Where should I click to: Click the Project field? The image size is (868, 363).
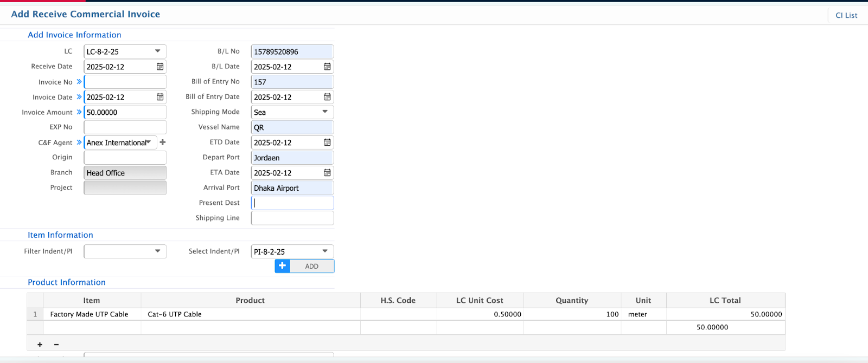125,188
